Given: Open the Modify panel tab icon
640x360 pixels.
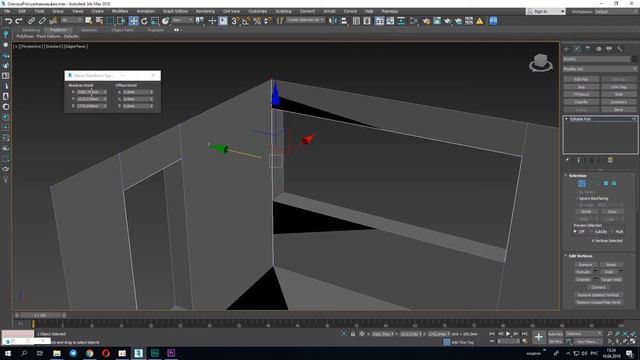Looking at the screenshot, I should pyautogui.click(x=577, y=49).
